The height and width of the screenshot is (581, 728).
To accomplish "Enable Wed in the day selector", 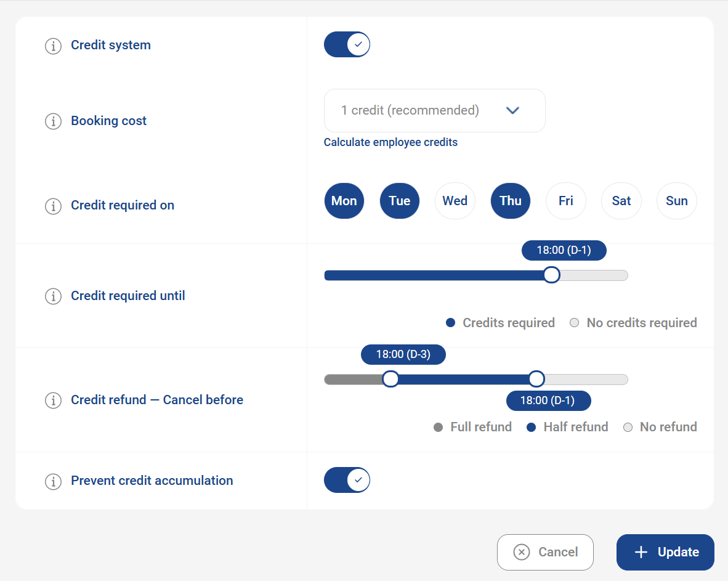I will 455,200.
